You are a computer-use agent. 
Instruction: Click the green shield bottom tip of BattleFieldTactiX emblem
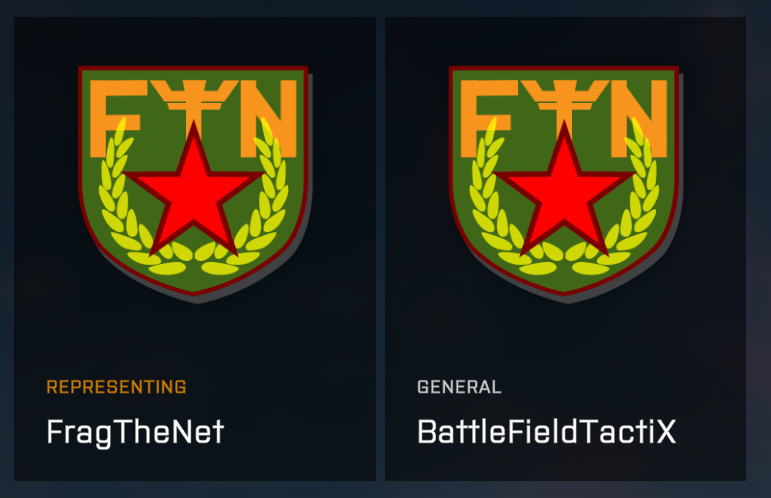pyautogui.click(x=564, y=286)
